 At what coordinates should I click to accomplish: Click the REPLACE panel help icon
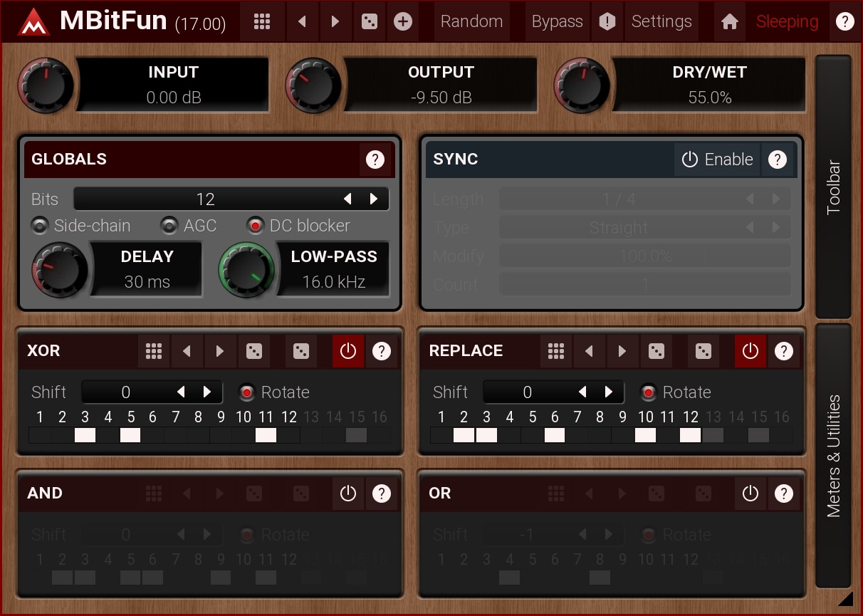(x=784, y=351)
